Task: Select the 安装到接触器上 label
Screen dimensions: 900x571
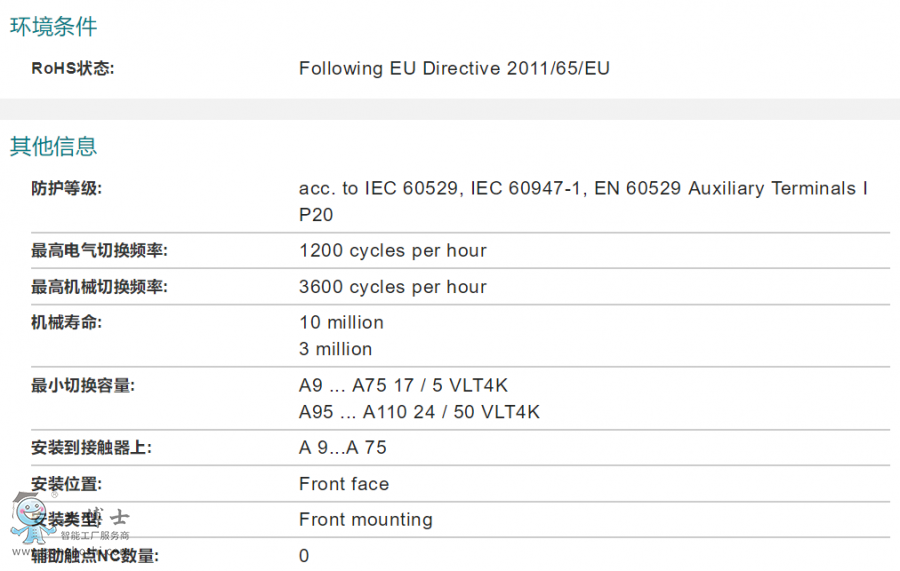Action: click(x=91, y=448)
